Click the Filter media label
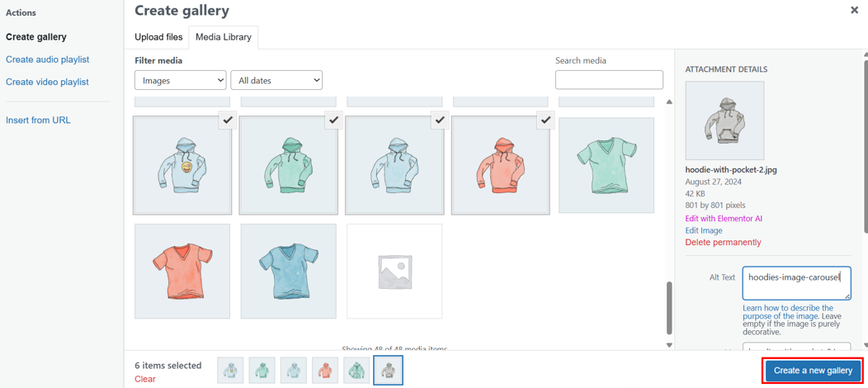Viewport: 868px width, 388px height. (x=158, y=61)
